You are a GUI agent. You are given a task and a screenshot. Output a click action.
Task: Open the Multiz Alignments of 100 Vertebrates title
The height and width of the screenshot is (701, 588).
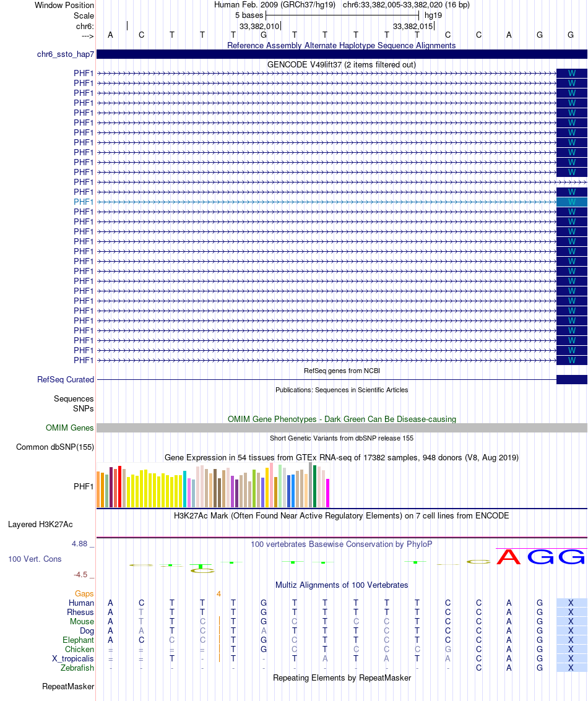342,585
